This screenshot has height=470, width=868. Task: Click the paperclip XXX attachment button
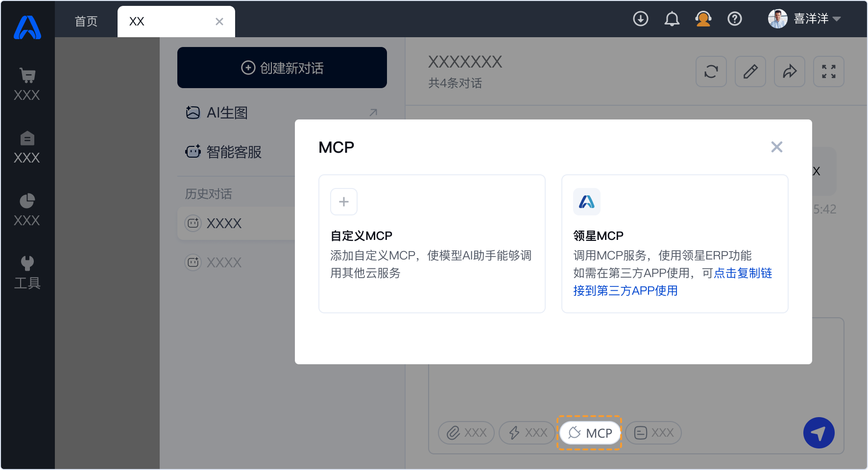[x=466, y=433]
